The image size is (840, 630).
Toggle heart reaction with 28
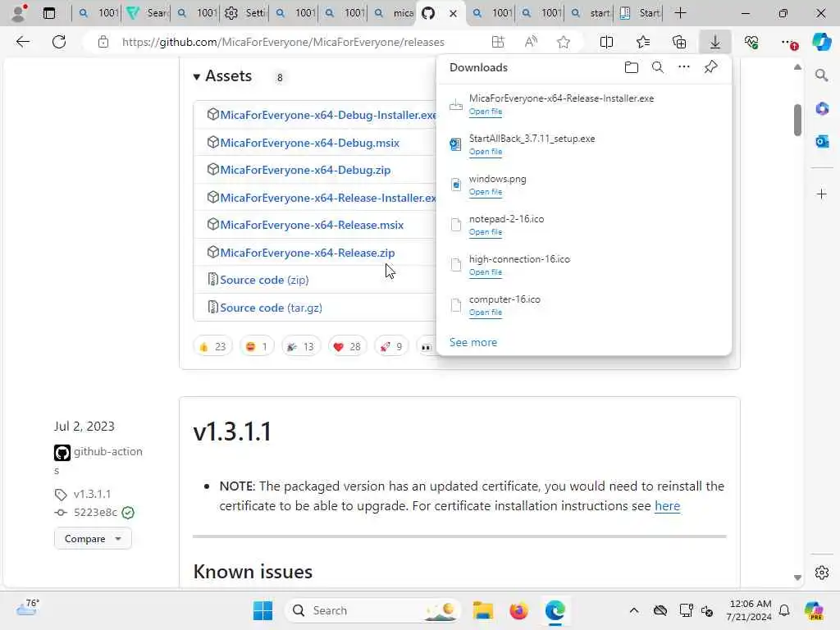point(347,347)
